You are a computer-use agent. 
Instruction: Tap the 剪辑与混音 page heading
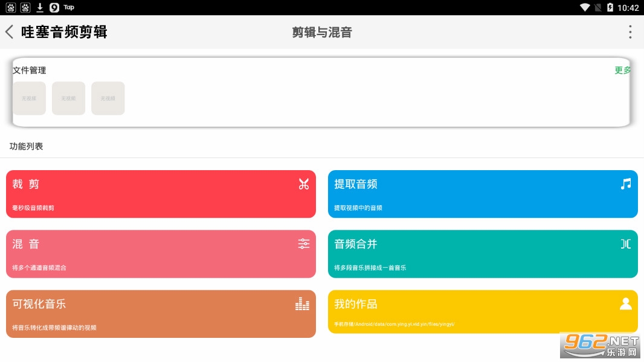point(322,33)
